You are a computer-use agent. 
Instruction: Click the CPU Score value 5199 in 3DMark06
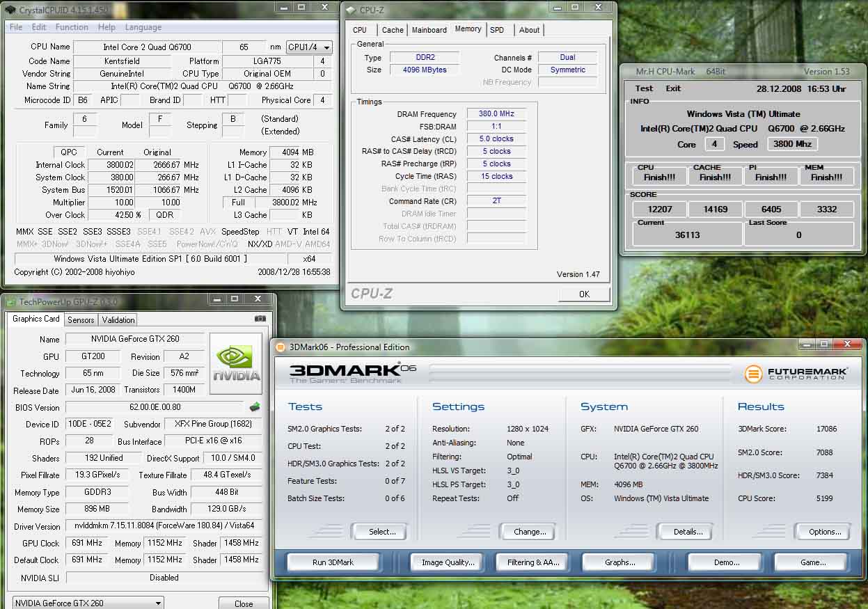826,498
